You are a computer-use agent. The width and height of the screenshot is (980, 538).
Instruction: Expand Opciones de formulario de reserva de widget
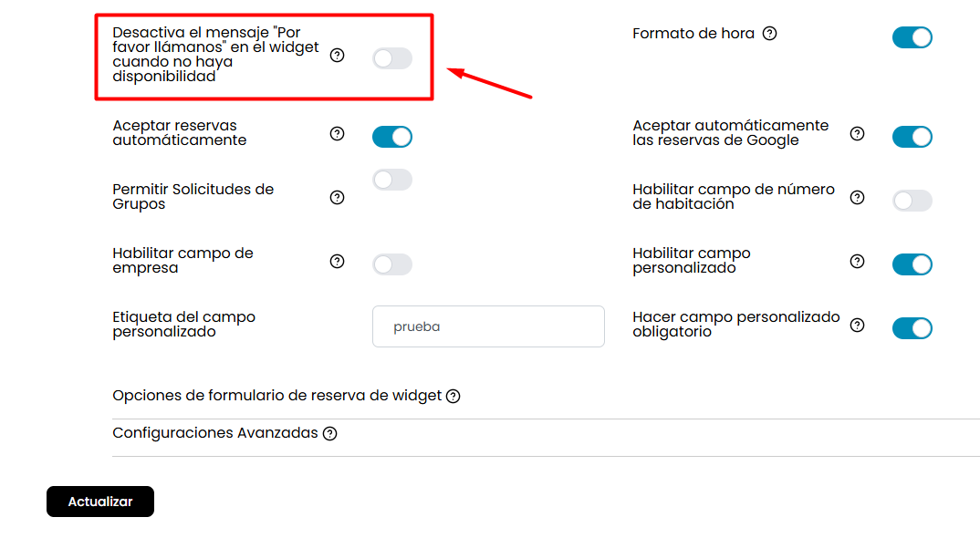(x=276, y=396)
